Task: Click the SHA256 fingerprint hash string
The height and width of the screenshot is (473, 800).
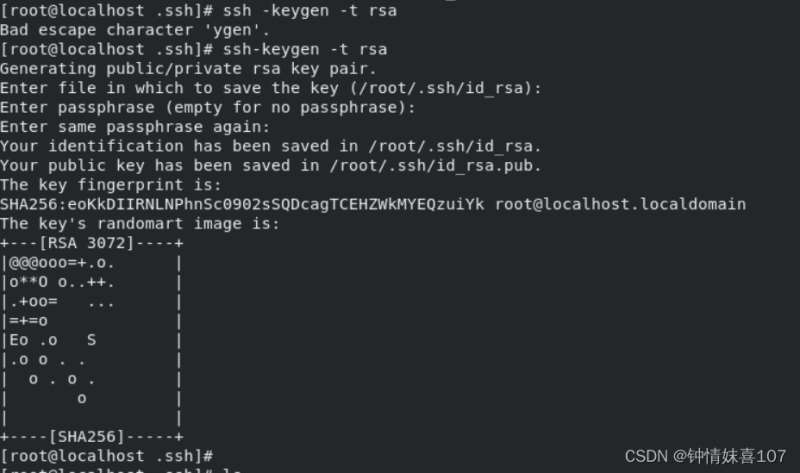Action: [242, 204]
